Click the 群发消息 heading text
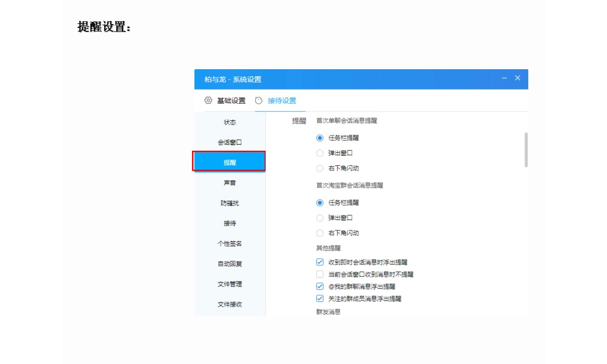Image resolution: width=607 pixels, height=364 pixels. [x=329, y=312]
